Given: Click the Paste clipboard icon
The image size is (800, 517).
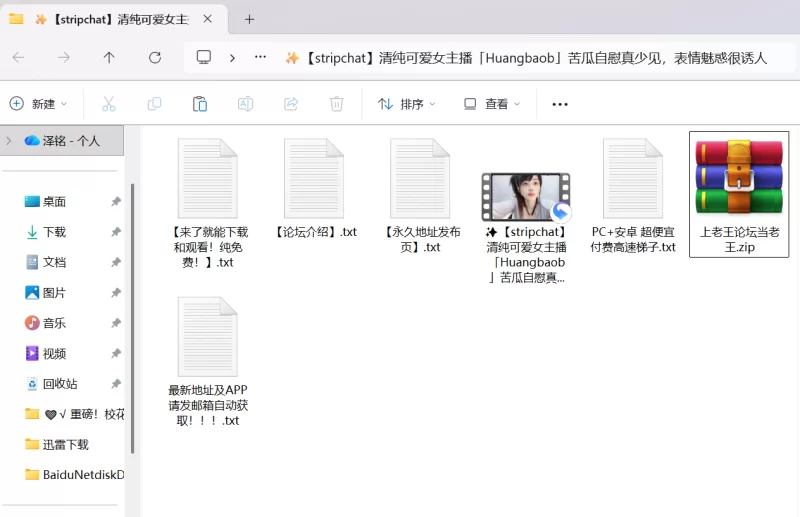Looking at the screenshot, I should point(200,104).
